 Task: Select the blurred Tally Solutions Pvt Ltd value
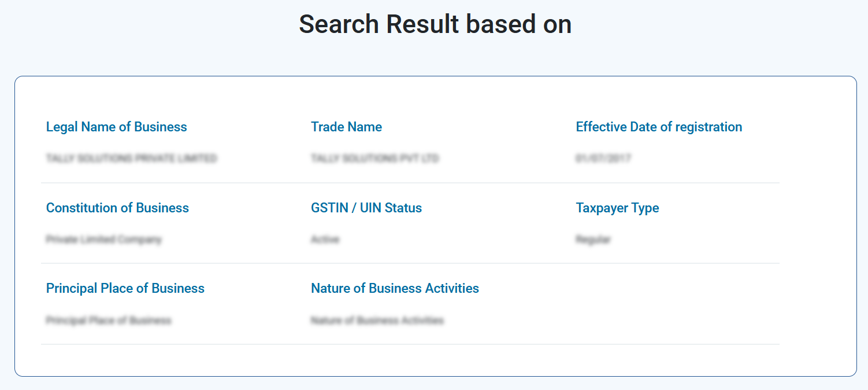coord(374,158)
